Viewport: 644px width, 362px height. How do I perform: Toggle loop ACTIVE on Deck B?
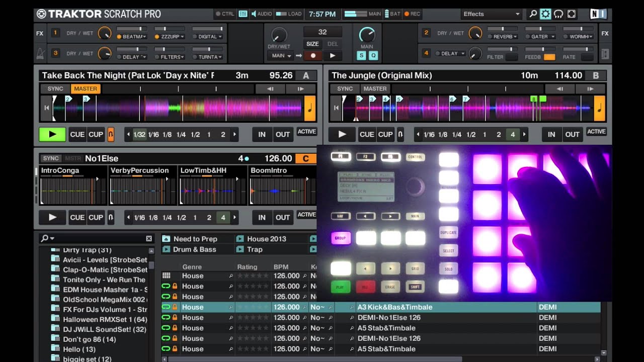[596, 132]
